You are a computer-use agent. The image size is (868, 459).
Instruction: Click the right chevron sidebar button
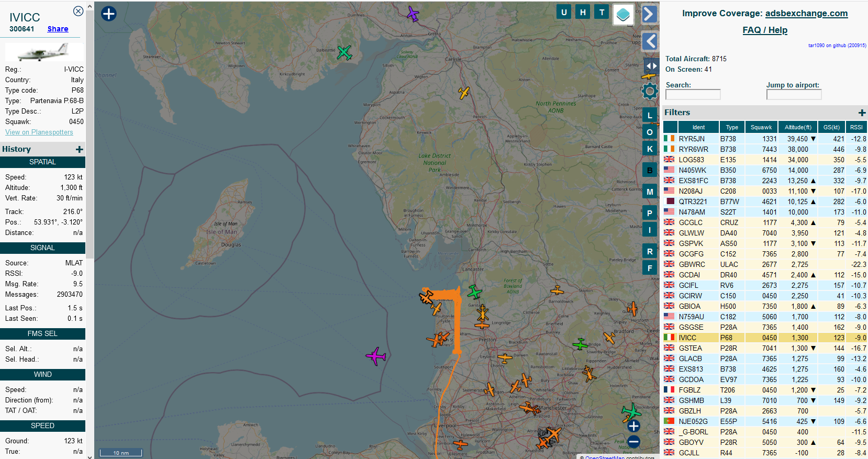click(650, 14)
